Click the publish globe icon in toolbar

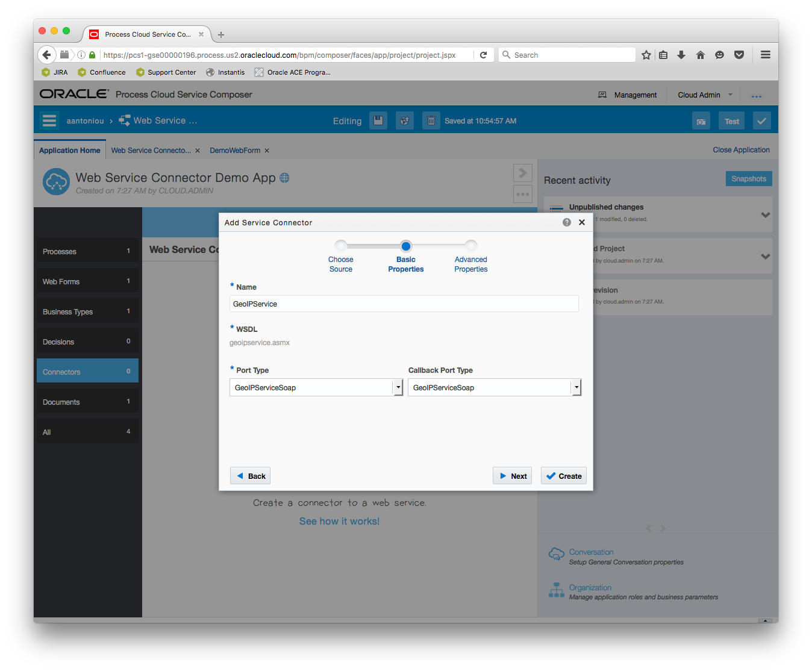(405, 120)
